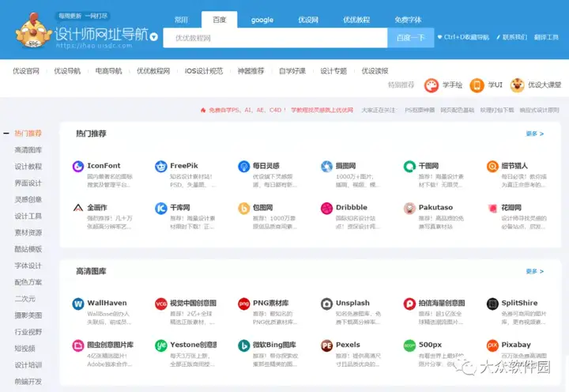Open 优设官网 in the navigation bar
Image resolution: width=569 pixels, height=392 pixels.
coord(26,71)
